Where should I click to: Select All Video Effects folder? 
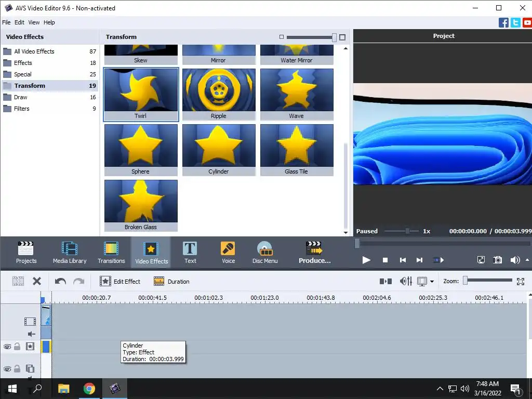(49, 51)
